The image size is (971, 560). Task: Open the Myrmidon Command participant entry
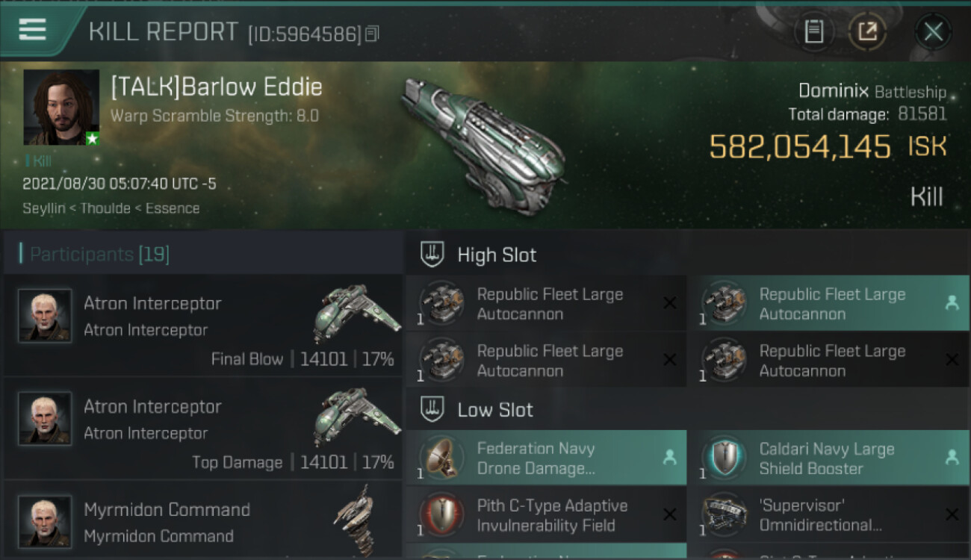pyautogui.click(x=202, y=522)
